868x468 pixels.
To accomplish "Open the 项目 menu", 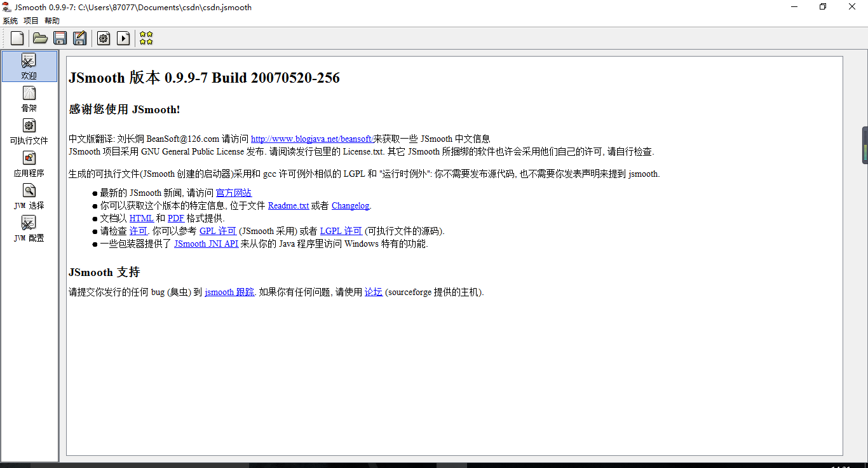I will (31, 21).
